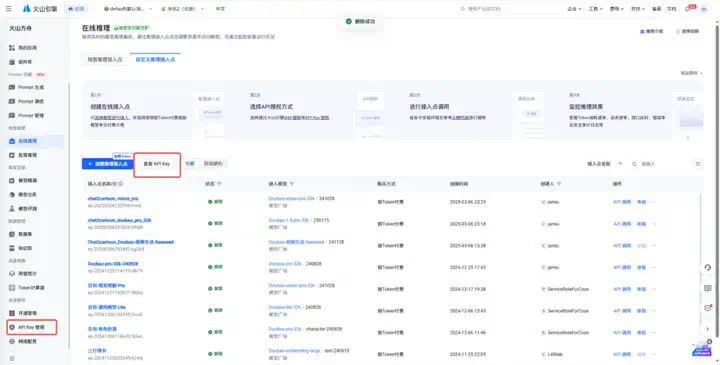Open the mail feedback floating icon
Image resolution: width=720 pixels, height=365 pixels.
[x=708, y=308]
